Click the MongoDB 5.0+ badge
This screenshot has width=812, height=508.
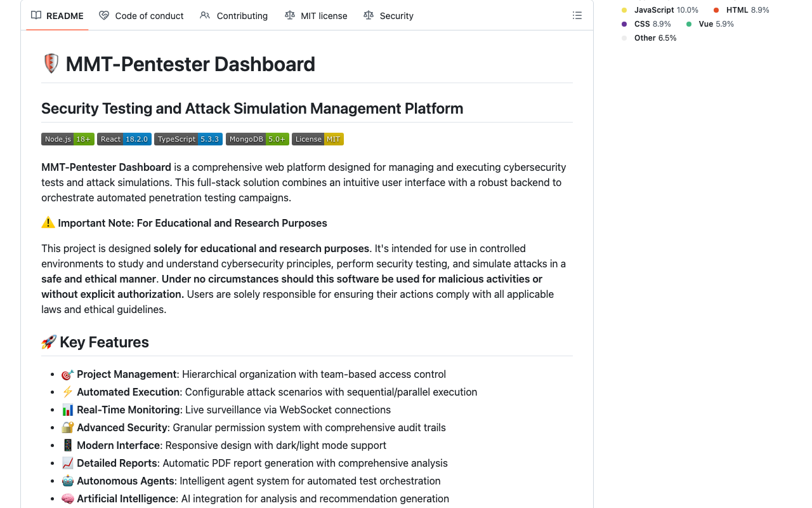coord(258,139)
